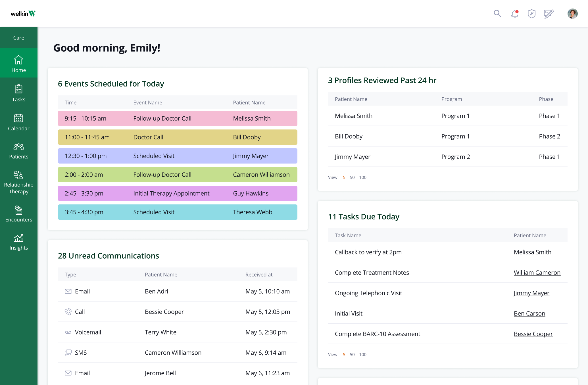The image size is (588, 385).
Task: Click the voicemail icon next to Terry White
Action: (68, 332)
